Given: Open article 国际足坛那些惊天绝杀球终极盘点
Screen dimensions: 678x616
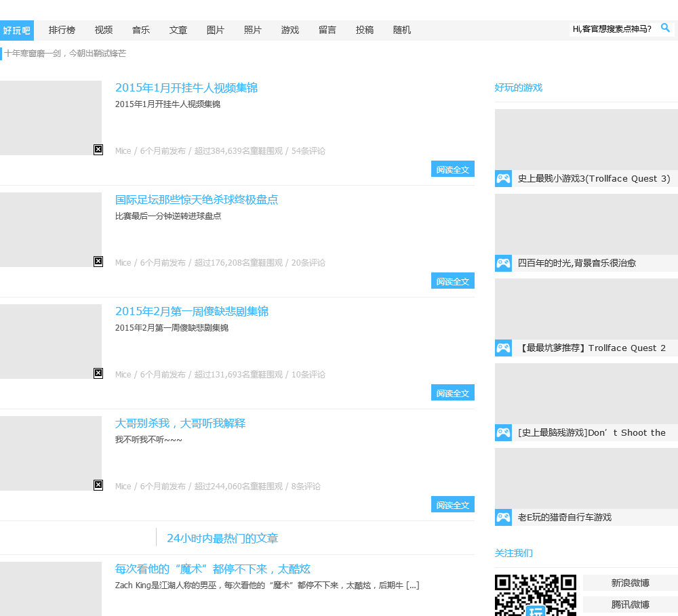Looking at the screenshot, I should click(197, 200).
